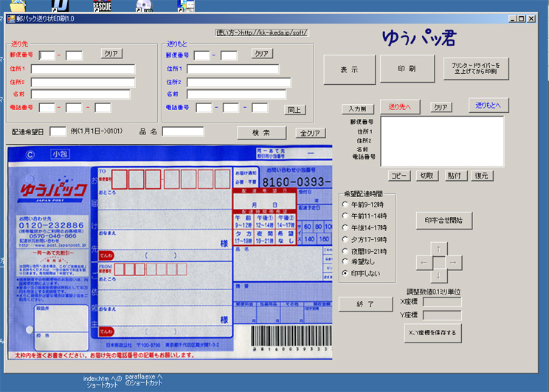Click the blue 送りもとへ button

point(488,105)
